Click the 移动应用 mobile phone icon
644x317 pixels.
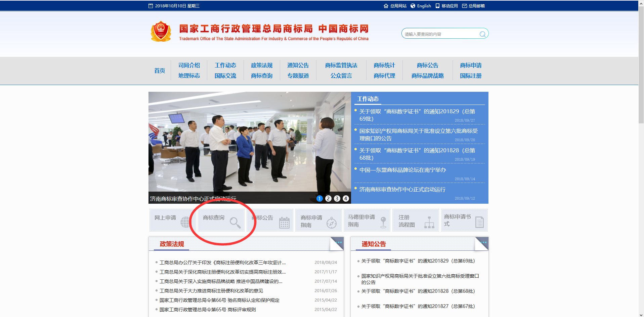(x=437, y=6)
